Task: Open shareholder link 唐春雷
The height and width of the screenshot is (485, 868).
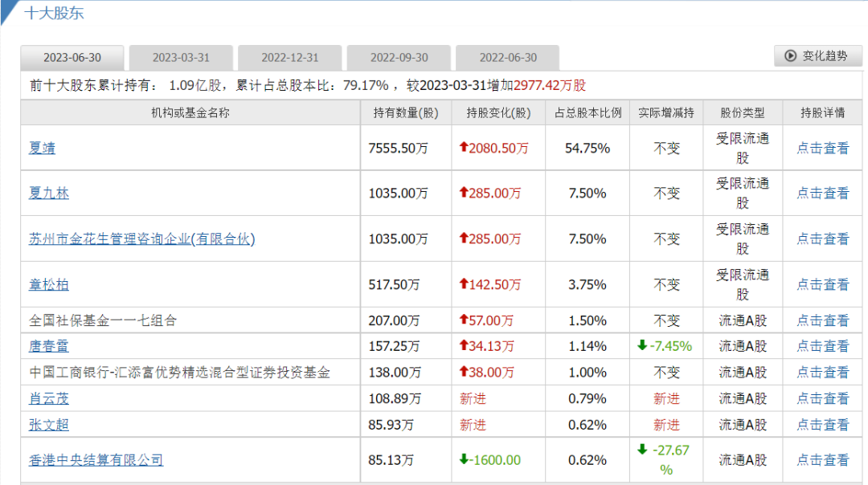Action: (49, 346)
